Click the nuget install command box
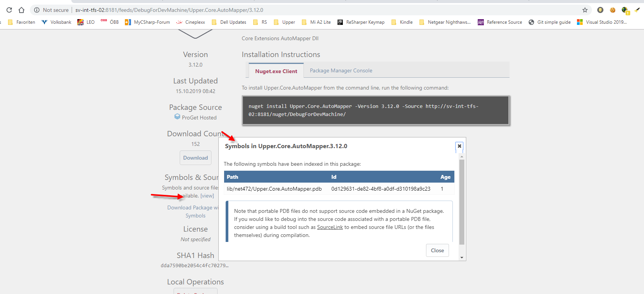 click(x=376, y=110)
